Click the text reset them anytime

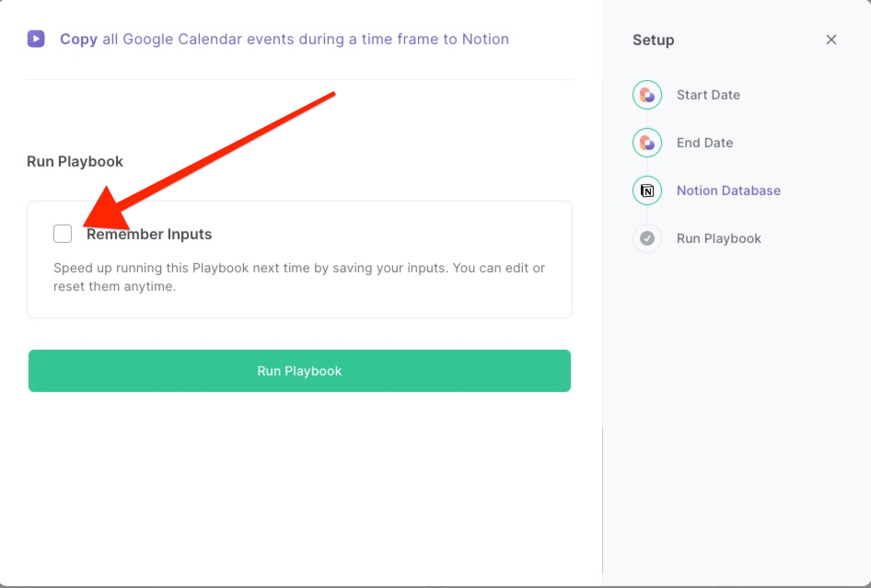tap(114, 286)
